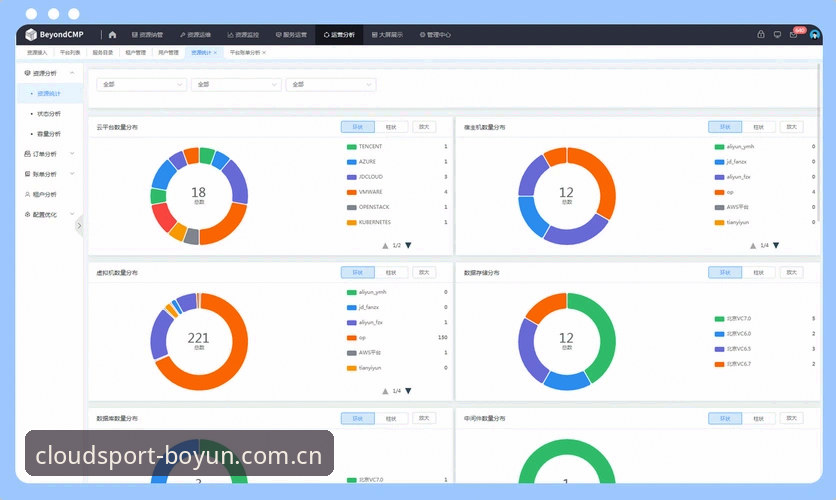Collapse the 资源分析 sidebar group

pyautogui.click(x=50, y=73)
